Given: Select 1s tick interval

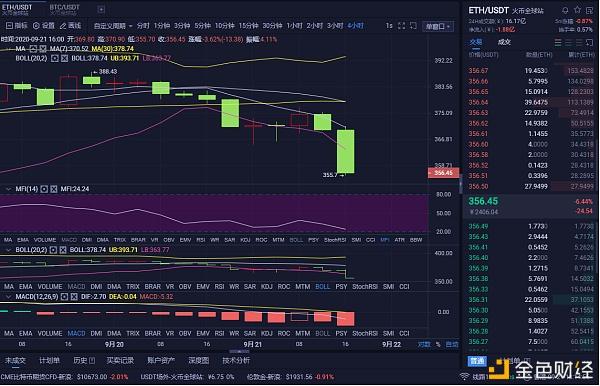Looking at the screenshot, I should tap(389, 26).
